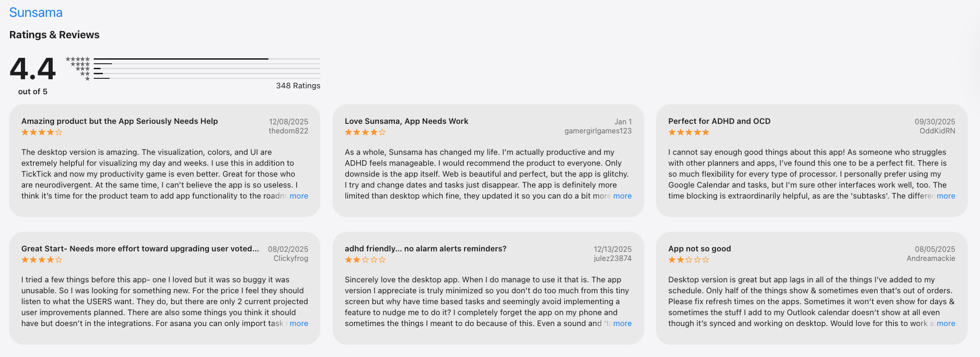
Task: Click star rating on 'Amazing product' review
Action: (42, 133)
